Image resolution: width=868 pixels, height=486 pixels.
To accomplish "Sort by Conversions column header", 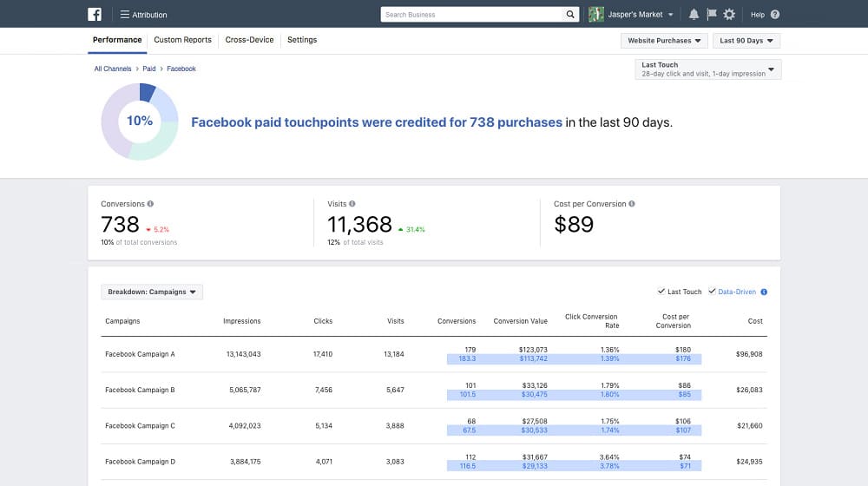I will (457, 321).
